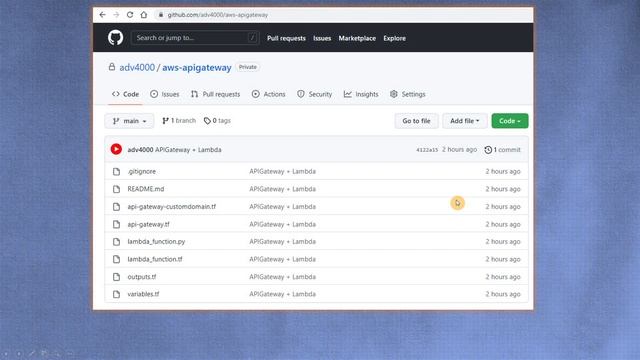Click Issues in the top navigation
The width and height of the screenshot is (640, 360).
(x=322, y=38)
